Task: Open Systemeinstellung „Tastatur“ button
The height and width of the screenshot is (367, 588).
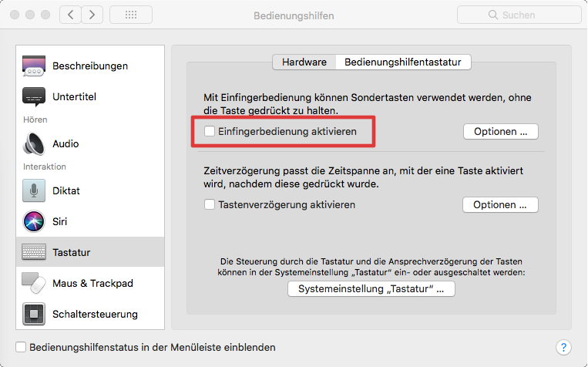Action: click(371, 289)
